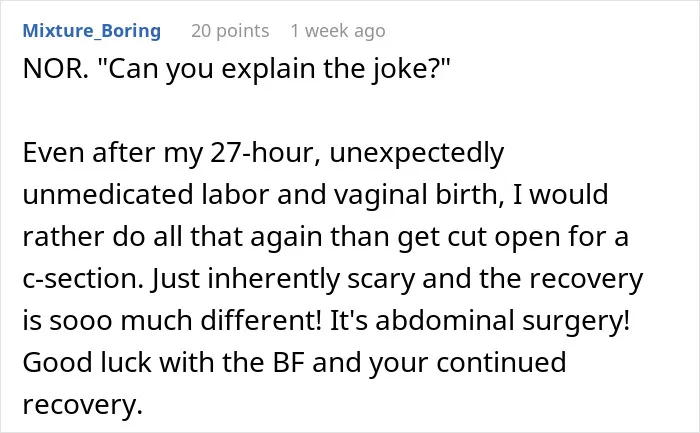Click the word "rather" starting a line
Viewport: 700px width, 433px height.
63,237
